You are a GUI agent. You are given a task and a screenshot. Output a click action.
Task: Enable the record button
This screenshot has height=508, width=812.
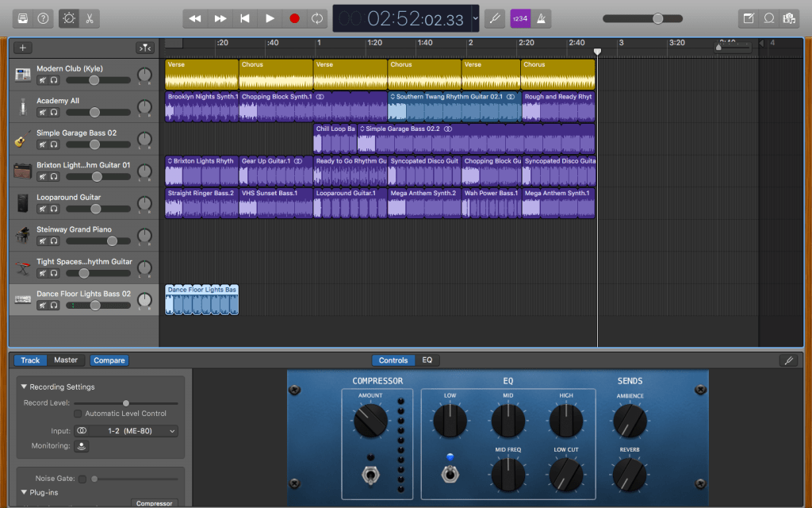[x=293, y=17]
